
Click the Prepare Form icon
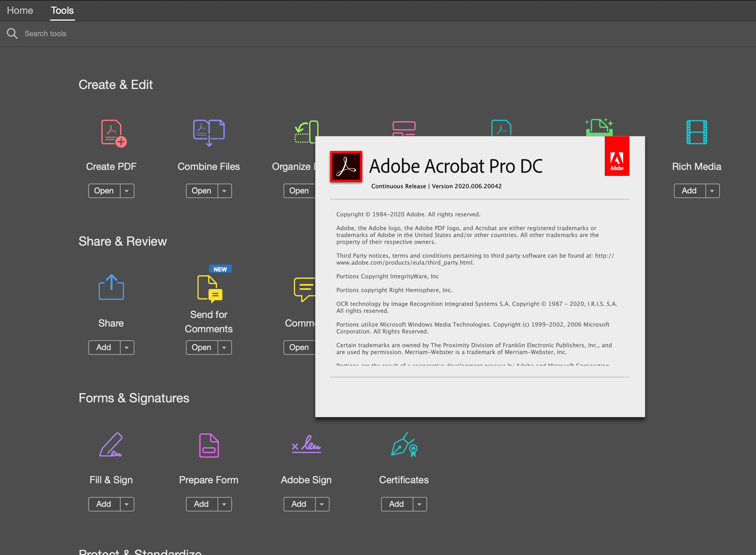pyautogui.click(x=209, y=445)
